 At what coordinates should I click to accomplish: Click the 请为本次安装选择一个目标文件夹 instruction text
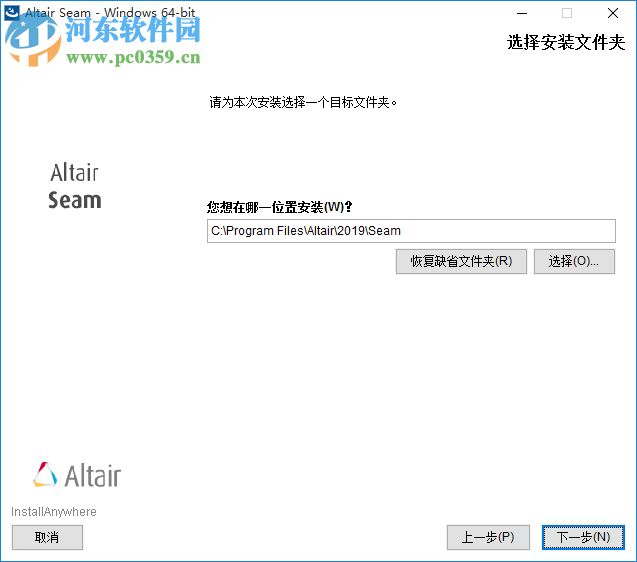303,102
